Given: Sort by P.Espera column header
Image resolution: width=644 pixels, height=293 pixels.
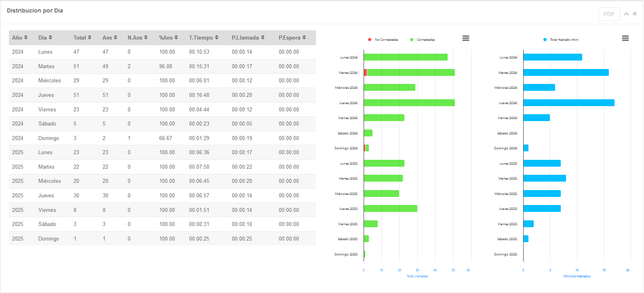Looking at the screenshot, I should point(292,38).
